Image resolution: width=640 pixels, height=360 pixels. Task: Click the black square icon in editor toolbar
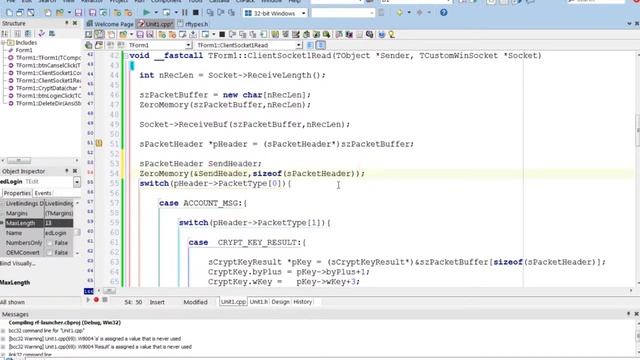click(x=222, y=35)
